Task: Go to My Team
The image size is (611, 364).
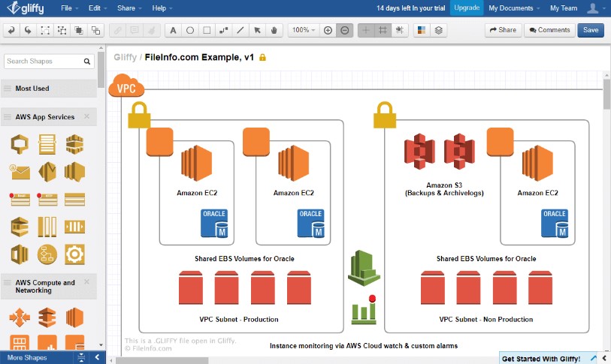Action: click(564, 8)
